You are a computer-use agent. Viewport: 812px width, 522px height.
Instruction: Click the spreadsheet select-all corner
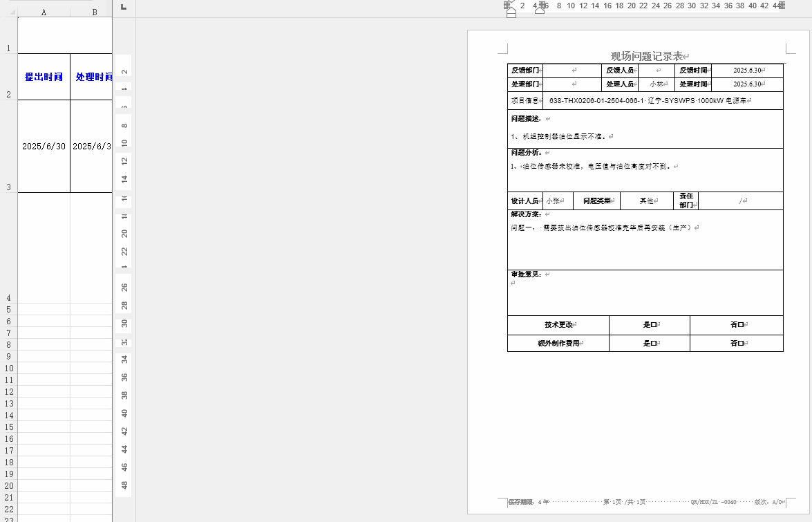(8, 12)
